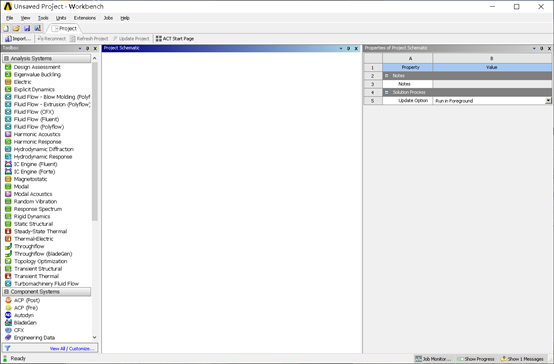The height and width of the screenshot is (364, 554).
Task: Select the Engineering Data component icon
Action: (8, 337)
